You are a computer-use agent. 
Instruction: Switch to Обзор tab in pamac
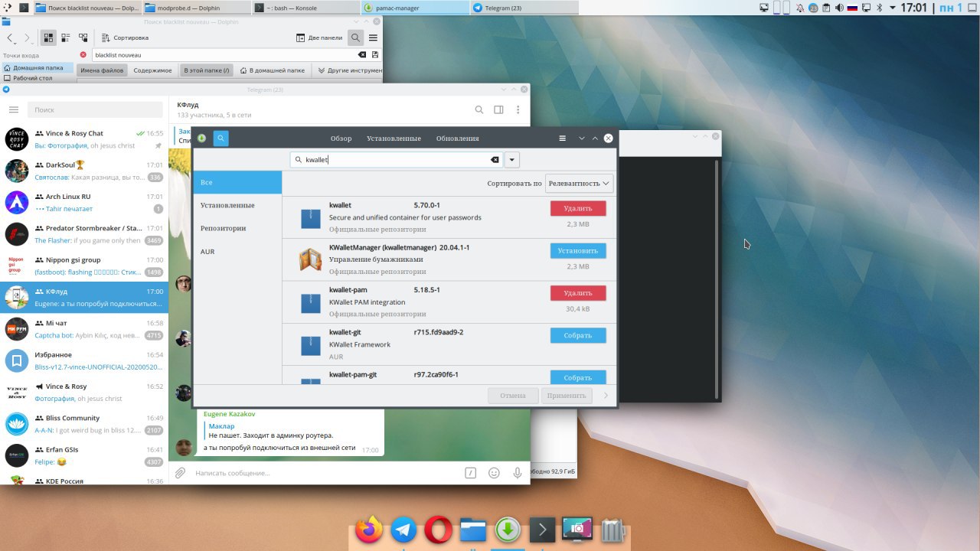tap(341, 139)
